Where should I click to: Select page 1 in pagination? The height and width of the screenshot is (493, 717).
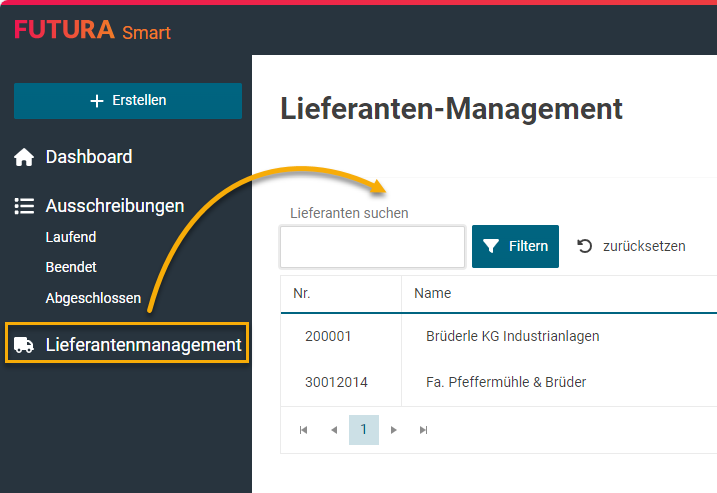[x=364, y=430]
